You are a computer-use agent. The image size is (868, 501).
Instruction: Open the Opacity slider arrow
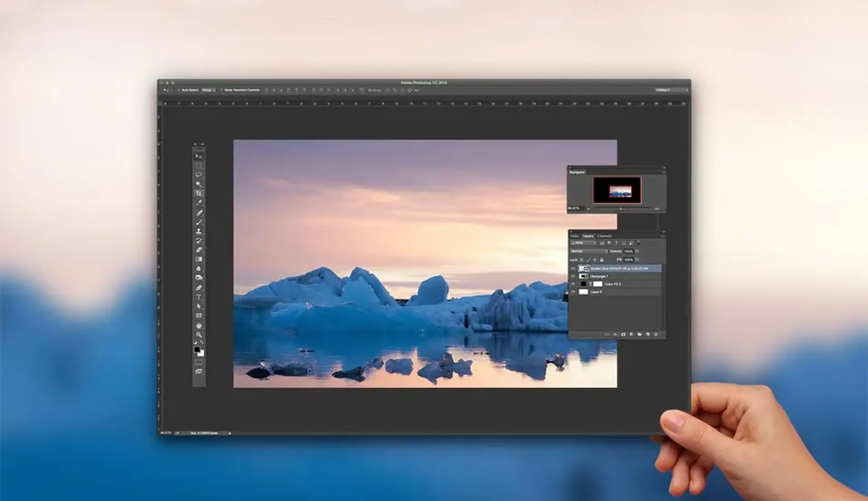click(637, 251)
